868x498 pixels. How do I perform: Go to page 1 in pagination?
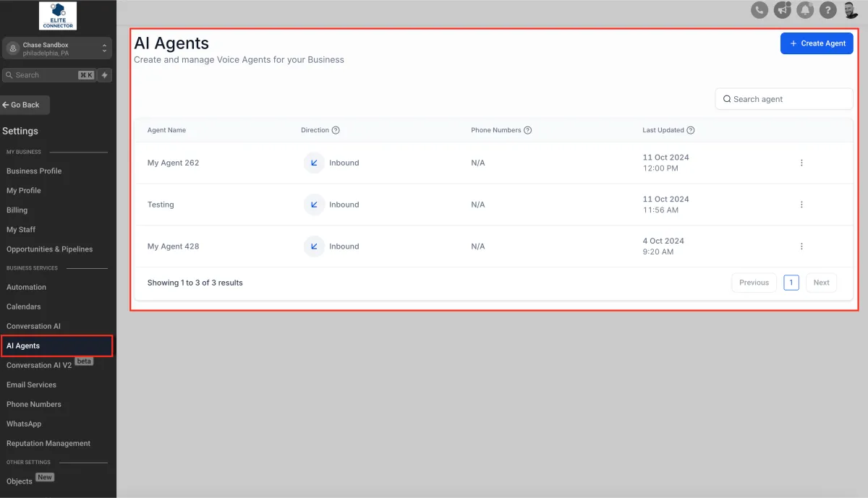pyautogui.click(x=791, y=283)
